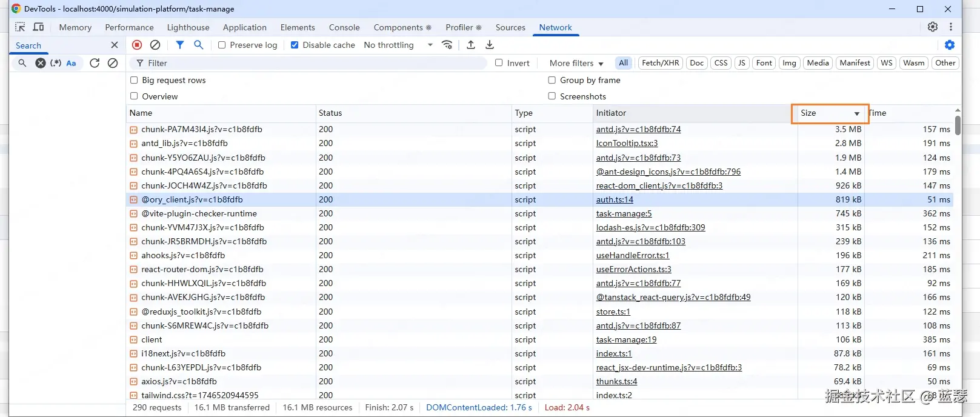Open auth.ts:14 initiator link
This screenshot has height=417, width=980.
(615, 199)
